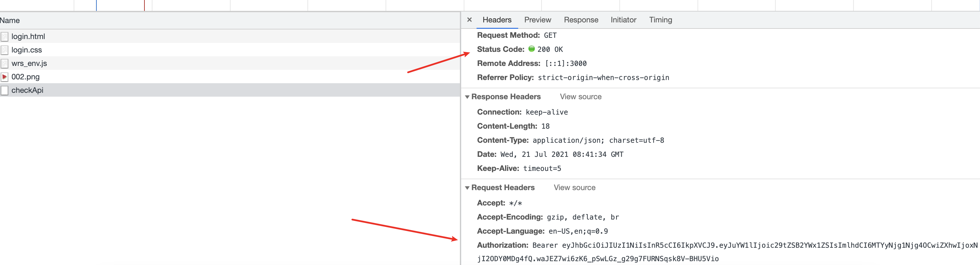Screen dimensions: 980x265
Task: Select the wrs_env.js request
Action: point(230,63)
